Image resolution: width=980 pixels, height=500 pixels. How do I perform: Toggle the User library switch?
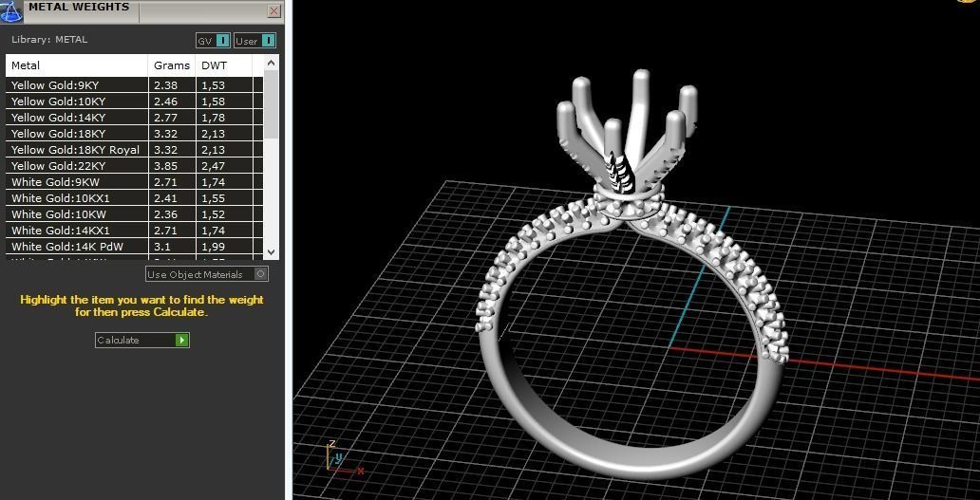tap(255, 41)
